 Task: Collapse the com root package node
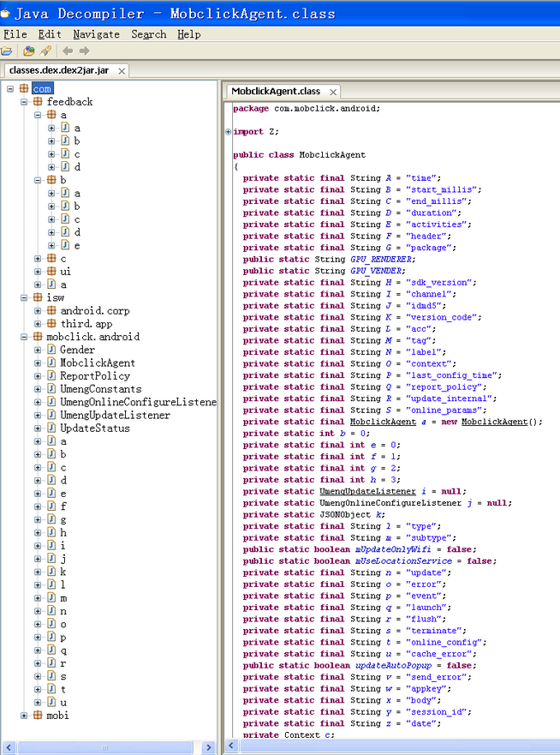click(10, 88)
